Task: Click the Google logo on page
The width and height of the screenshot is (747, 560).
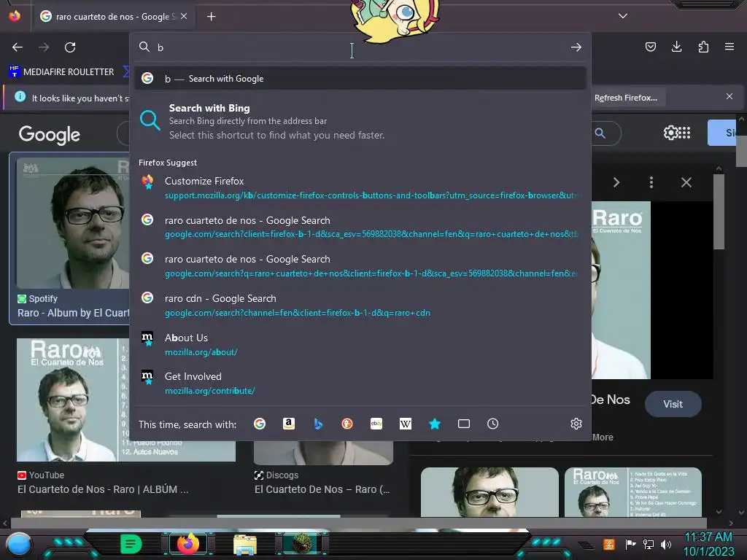Action: [x=49, y=135]
